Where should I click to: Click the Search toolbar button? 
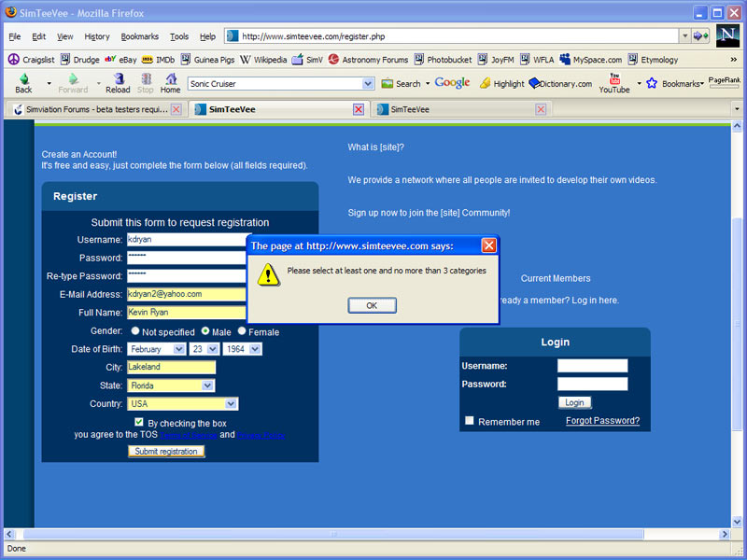pyautogui.click(x=402, y=83)
